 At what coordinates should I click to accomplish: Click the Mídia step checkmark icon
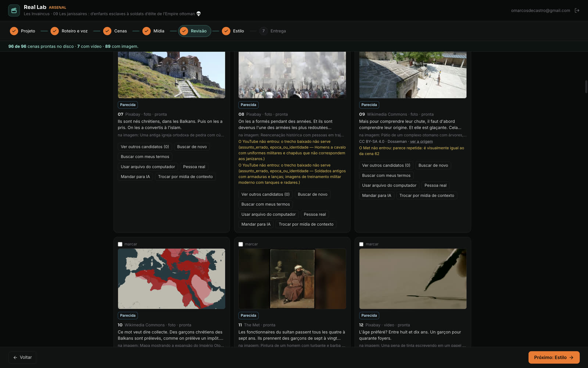tap(147, 31)
